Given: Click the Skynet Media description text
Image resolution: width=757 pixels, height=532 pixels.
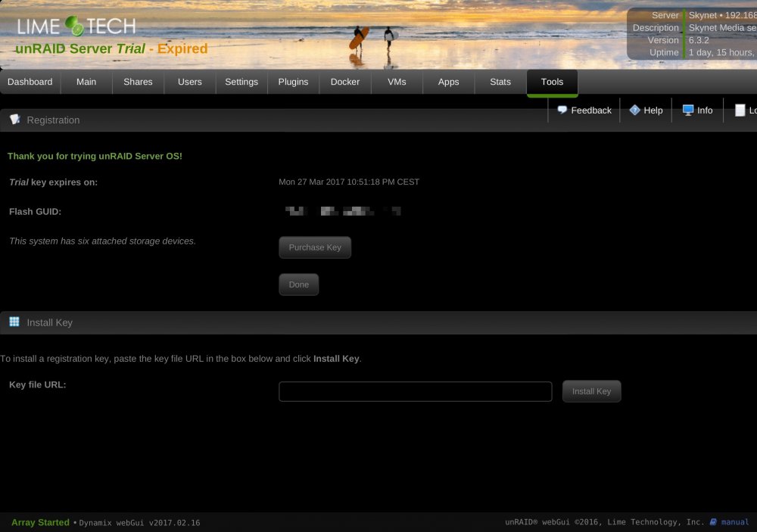Looking at the screenshot, I should pyautogui.click(x=722, y=27).
